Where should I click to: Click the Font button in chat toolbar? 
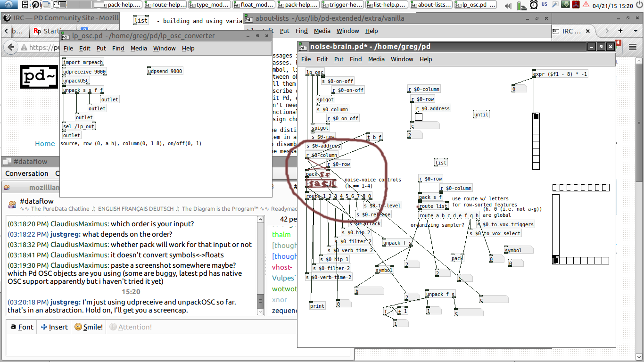pos(22,327)
